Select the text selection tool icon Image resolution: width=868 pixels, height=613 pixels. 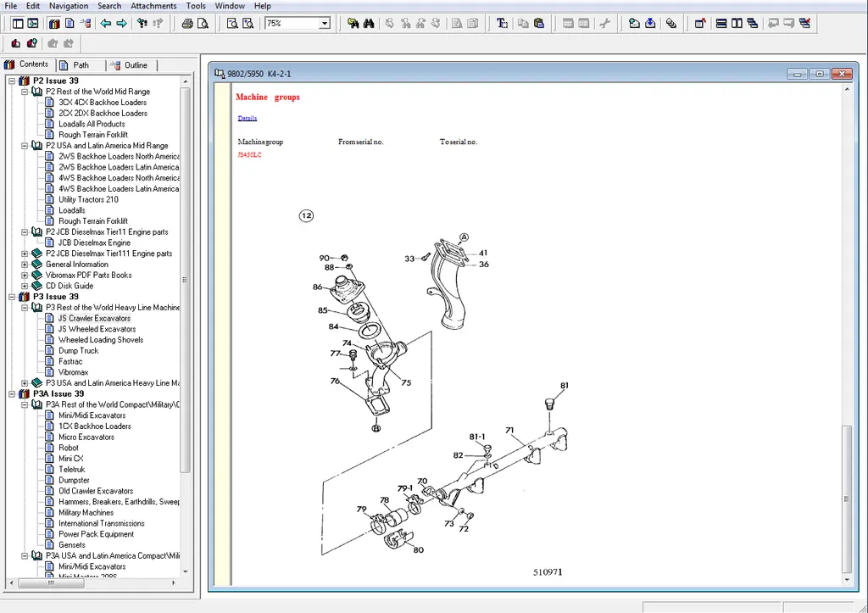pos(502,23)
